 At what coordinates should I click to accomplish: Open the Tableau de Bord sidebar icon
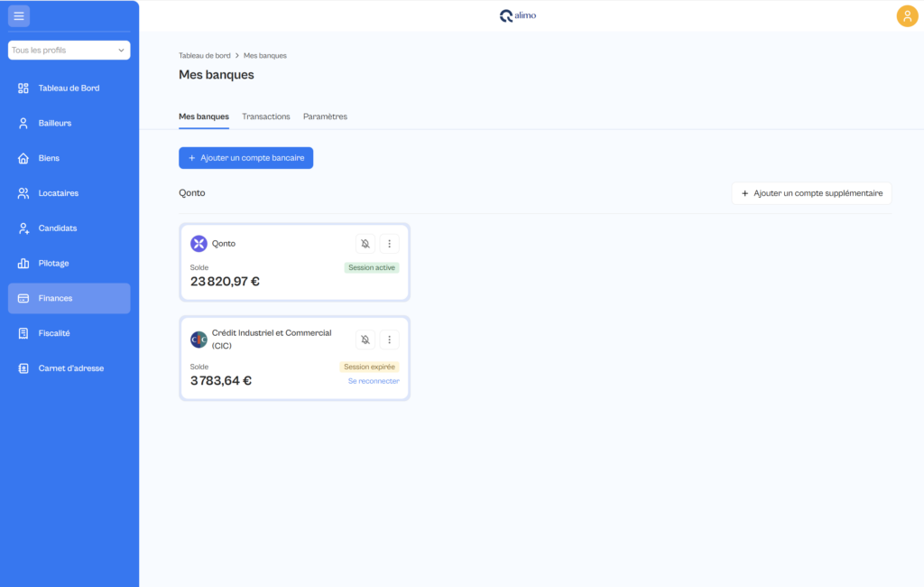(x=23, y=89)
